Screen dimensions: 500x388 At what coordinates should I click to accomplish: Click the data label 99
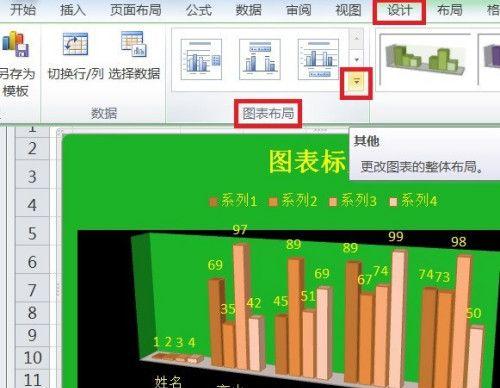396,237
